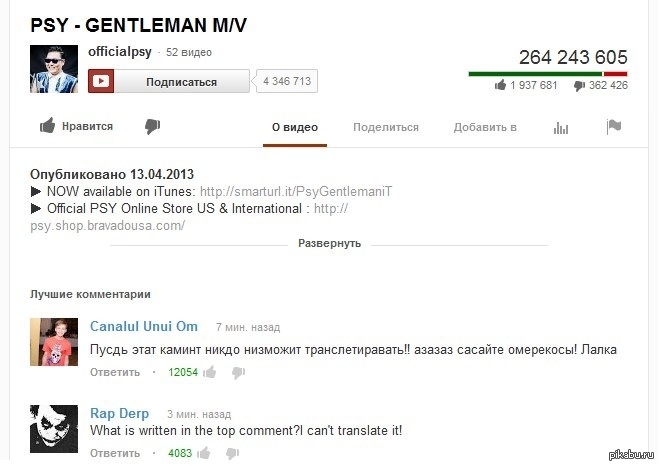Switch to the О видео tab
The width and height of the screenshot is (659, 466).
click(x=295, y=127)
